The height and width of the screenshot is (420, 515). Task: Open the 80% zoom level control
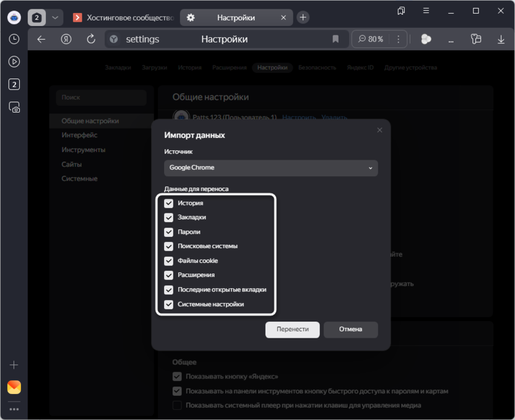[x=371, y=39]
